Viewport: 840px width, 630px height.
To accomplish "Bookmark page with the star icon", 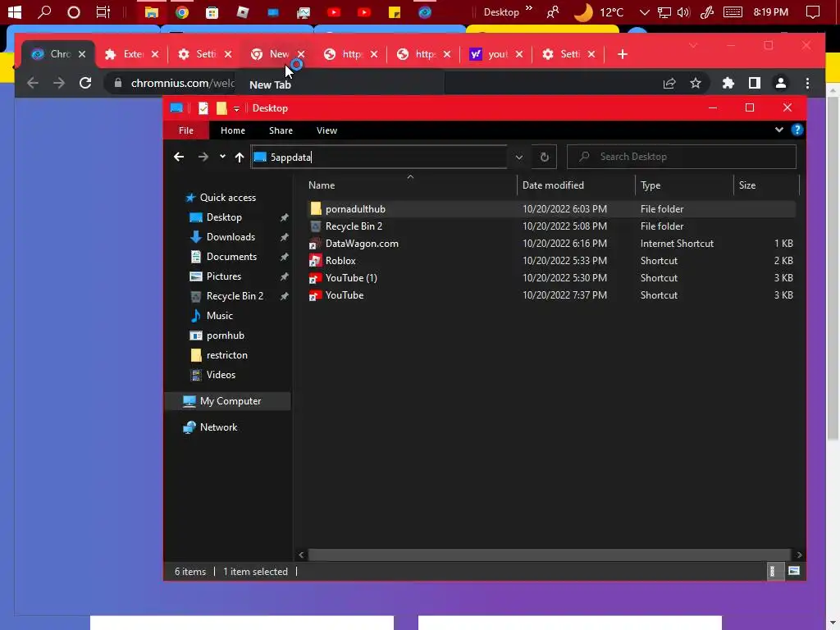I will click(696, 83).
